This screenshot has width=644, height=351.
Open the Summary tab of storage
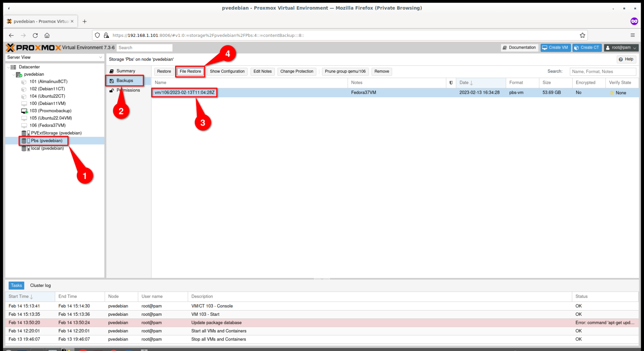pyautogui.click(x=126, y=71)
